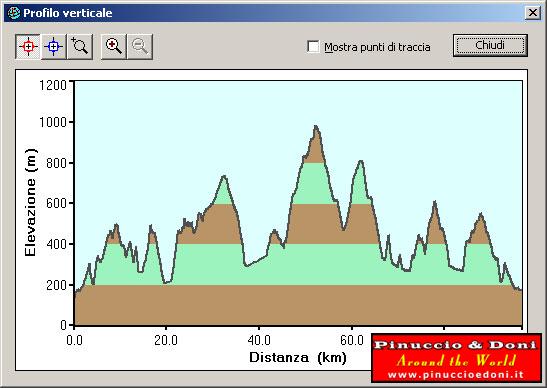Image resolution: width=547 pixels, height=388 pixels.
Task: Zoom in on the elevation profile
Action: click(x=114, y=46)
